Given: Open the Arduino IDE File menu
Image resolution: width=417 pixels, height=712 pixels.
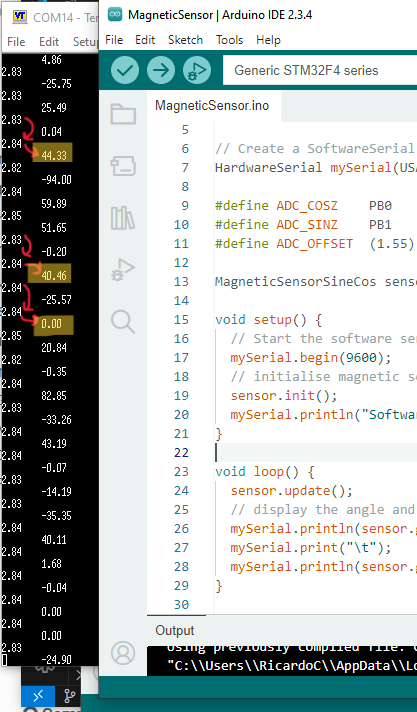Looking at the screenshot, I should coord(114,40).
